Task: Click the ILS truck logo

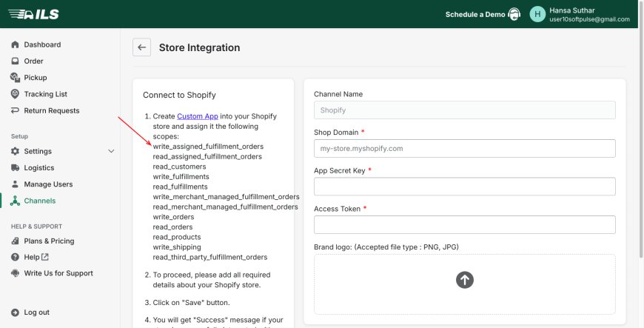Action: coord(33,14)
